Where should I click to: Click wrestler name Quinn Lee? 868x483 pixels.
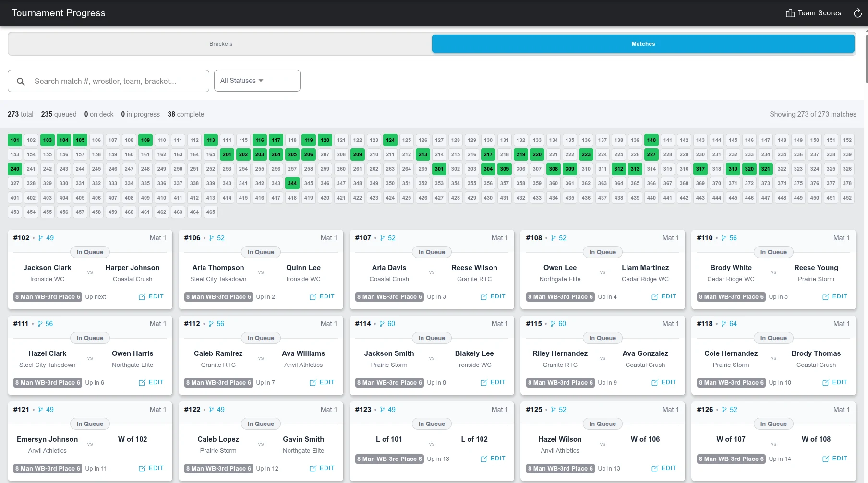[x=303, y=268]
